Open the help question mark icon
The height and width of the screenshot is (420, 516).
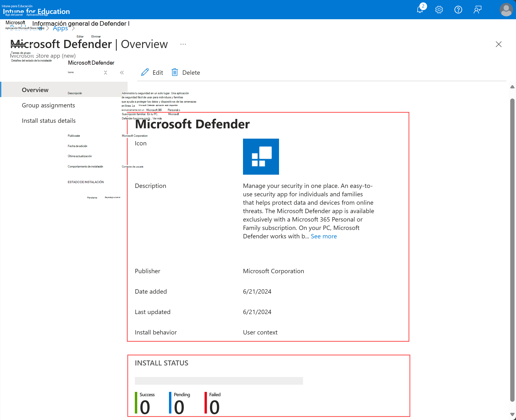pos(458,10)
